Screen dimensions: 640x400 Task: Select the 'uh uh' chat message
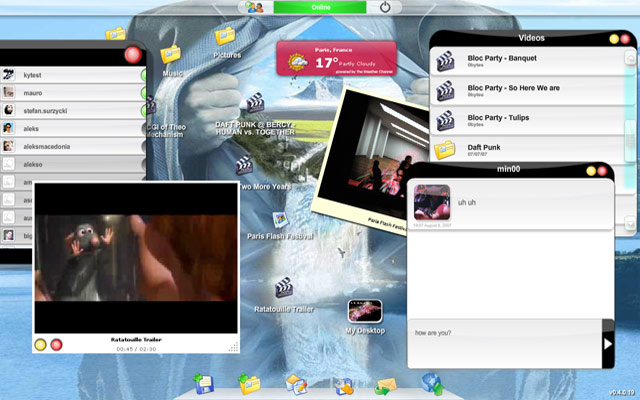tap(467, 202)
